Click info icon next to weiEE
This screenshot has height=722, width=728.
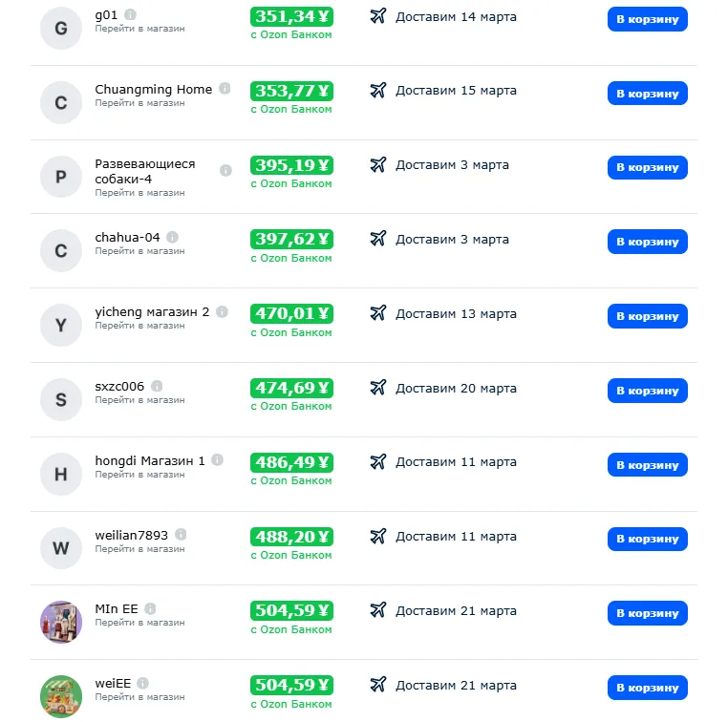tap(143, 683)
